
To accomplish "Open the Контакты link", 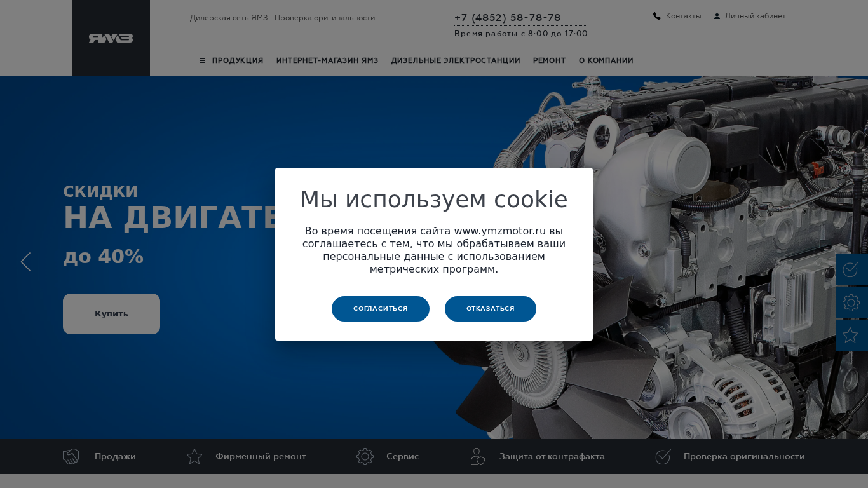I will pos(684,16).
